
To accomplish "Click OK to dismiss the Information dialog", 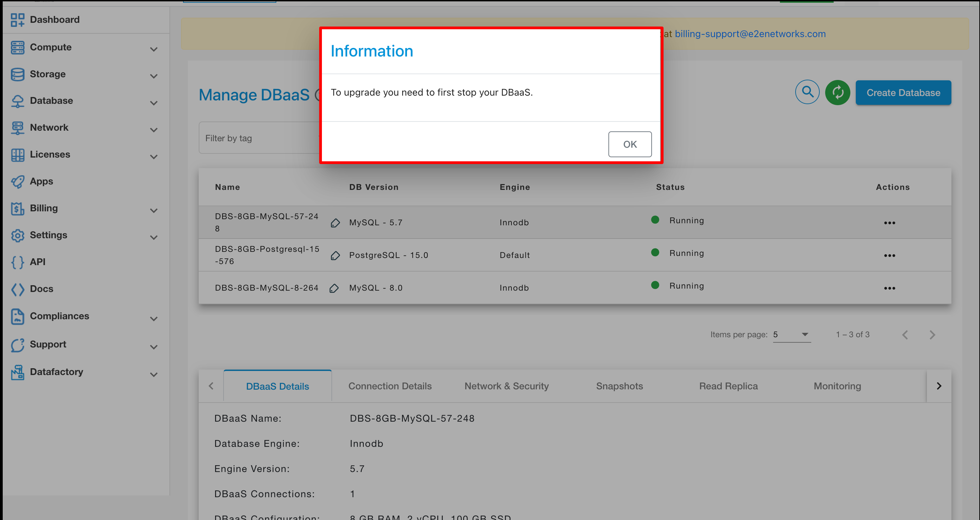I will tap(630, 144).
